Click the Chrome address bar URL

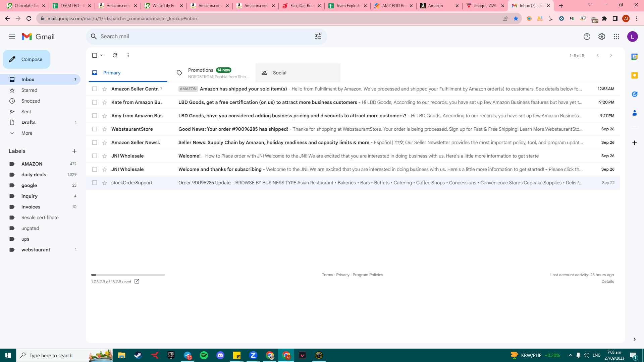coord(122,18)
